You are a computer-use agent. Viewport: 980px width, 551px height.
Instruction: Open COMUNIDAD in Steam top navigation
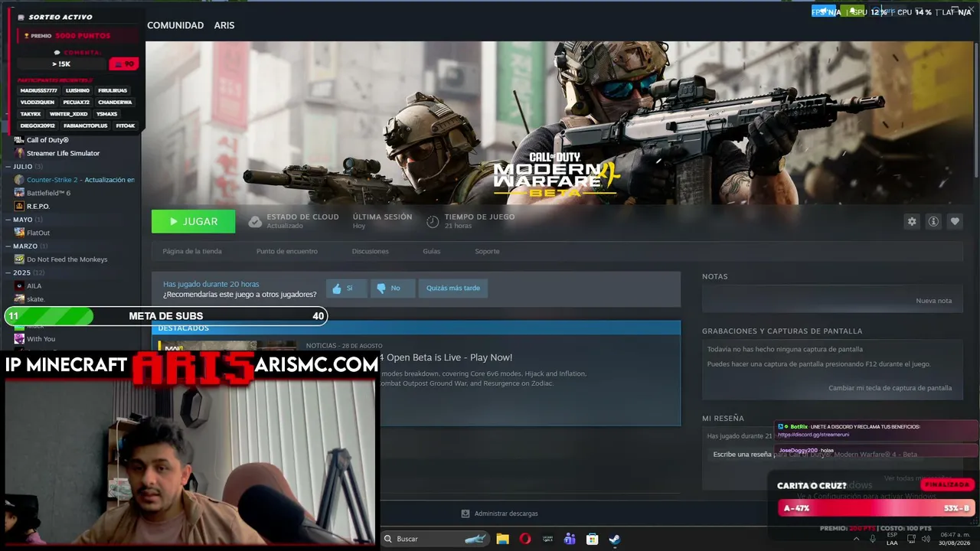tap(175, 25)
